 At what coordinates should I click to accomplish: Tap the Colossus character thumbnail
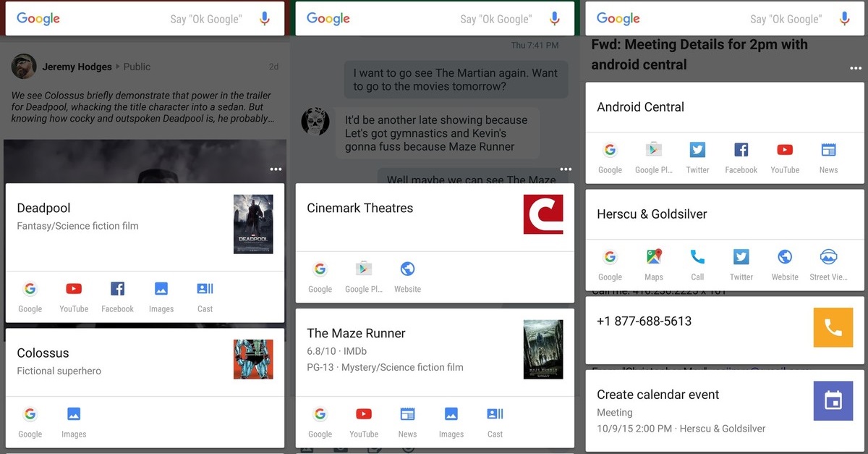[x=253, y=359]
